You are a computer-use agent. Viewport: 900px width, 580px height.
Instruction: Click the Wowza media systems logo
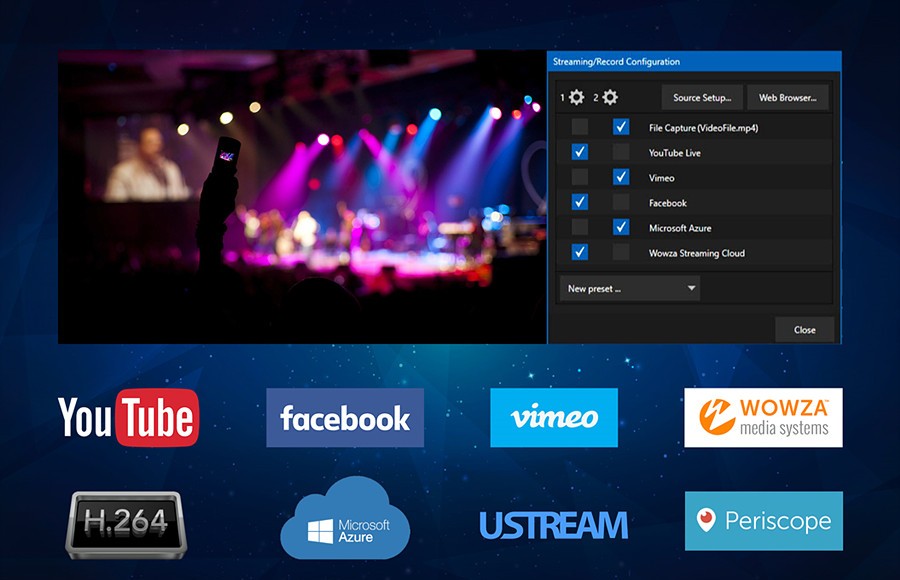(x=763, y=417)
